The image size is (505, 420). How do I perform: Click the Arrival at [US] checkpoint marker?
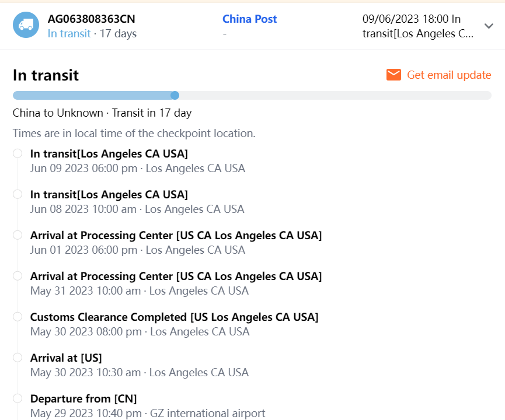[18, 358]
